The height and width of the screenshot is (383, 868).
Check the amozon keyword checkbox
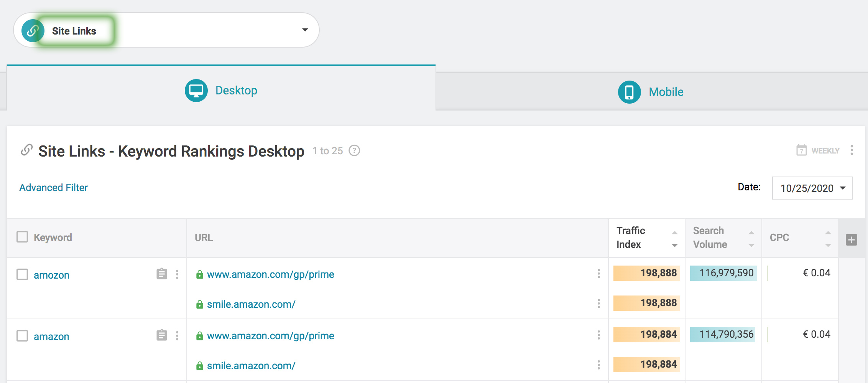click(x=22, y=274)
